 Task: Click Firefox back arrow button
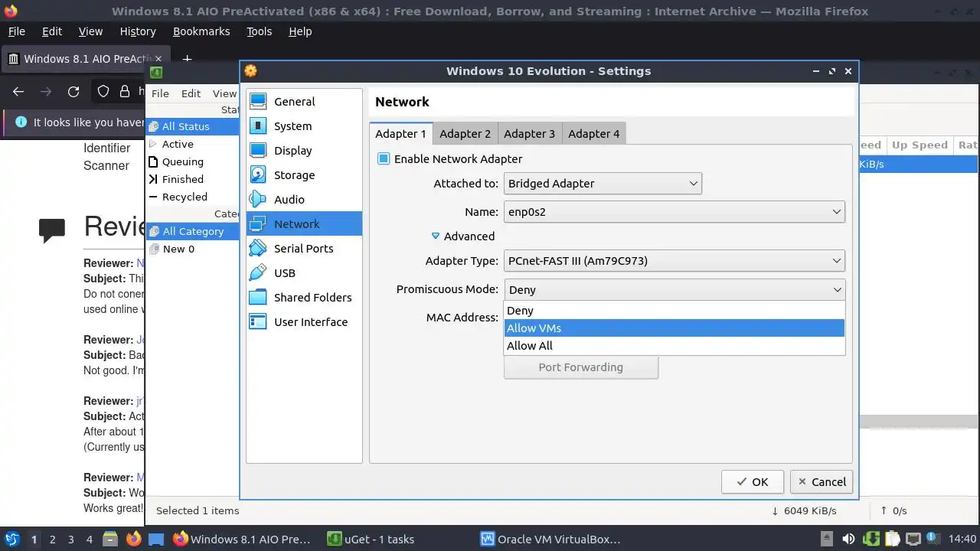point(18,92)
